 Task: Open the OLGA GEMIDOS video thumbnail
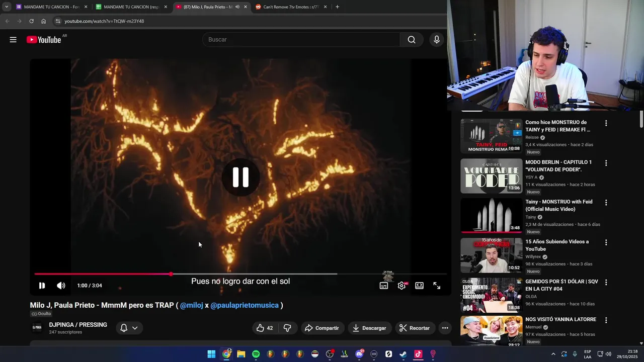(492, 295)
